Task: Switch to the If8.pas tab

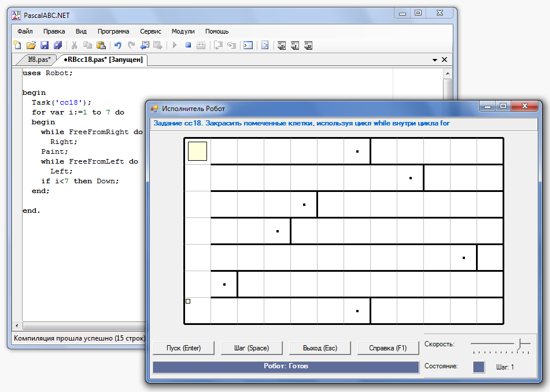Action: 39,60
